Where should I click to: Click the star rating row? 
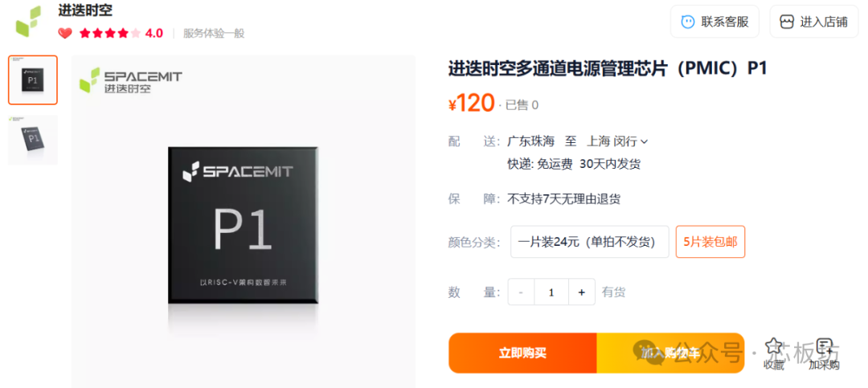110,33
